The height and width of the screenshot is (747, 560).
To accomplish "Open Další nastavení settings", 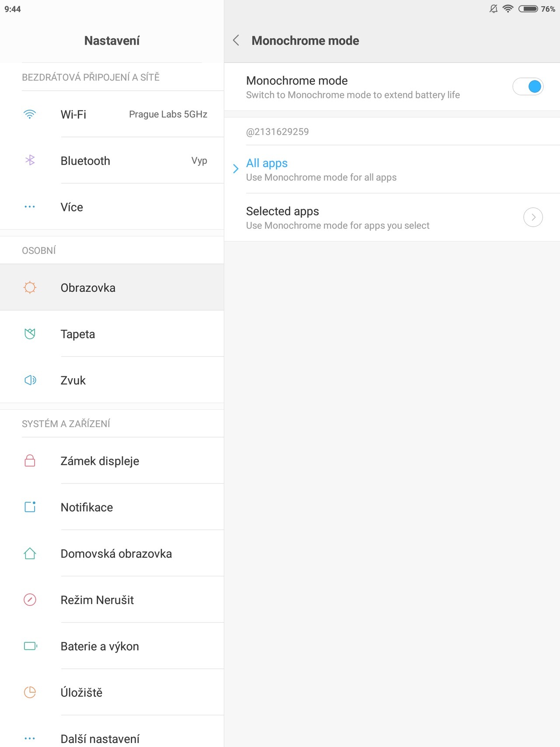I will [99, 737].
